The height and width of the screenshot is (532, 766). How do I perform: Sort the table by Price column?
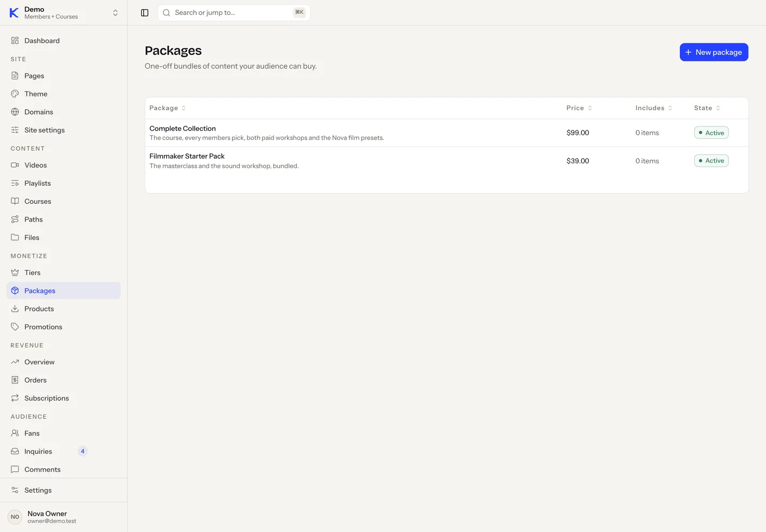[579, 108]
